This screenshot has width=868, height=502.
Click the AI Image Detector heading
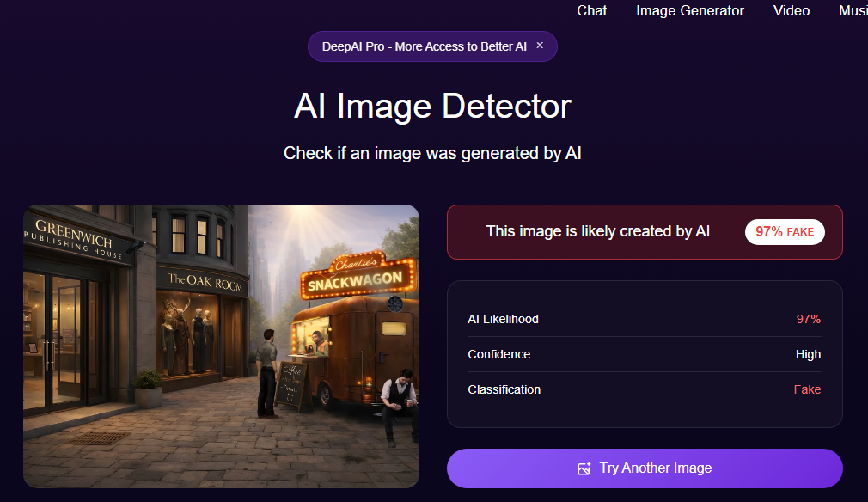coord(432,106)
